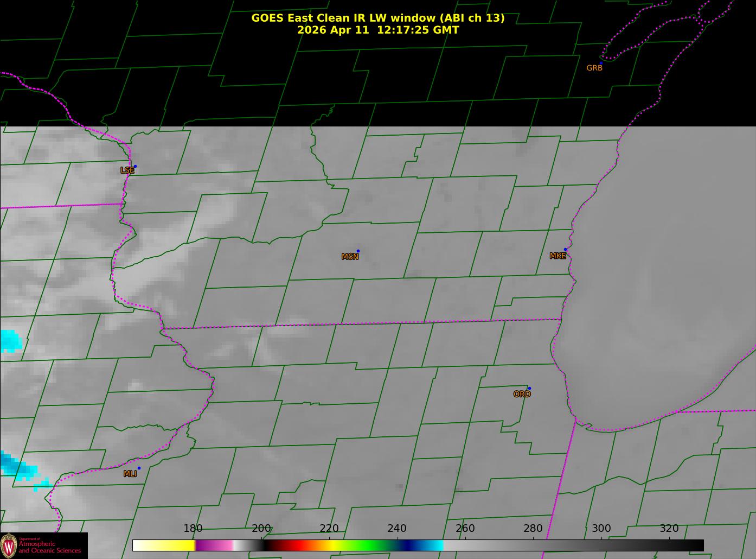Screen dimensions: 756x559
Task: Click the UW crest logo icon
Action: point(9,545)
